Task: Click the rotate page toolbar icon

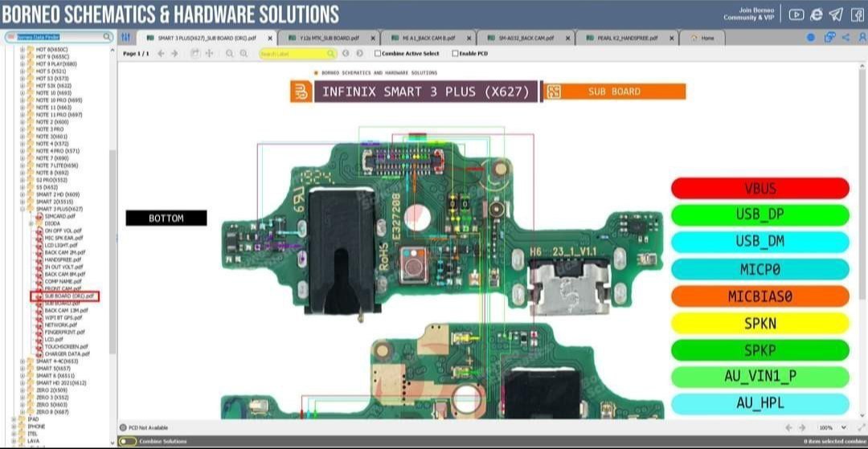Action: pyautogui.click(x=194, y=54)
